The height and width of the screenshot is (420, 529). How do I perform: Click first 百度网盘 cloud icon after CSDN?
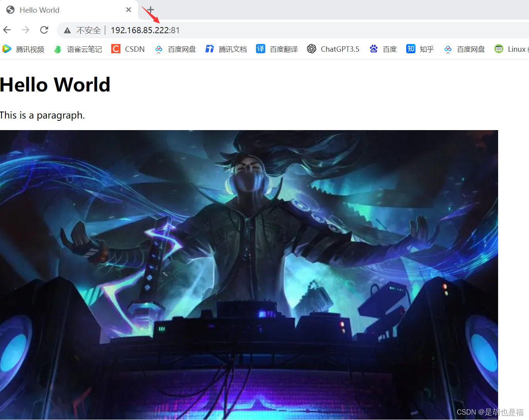159,49
